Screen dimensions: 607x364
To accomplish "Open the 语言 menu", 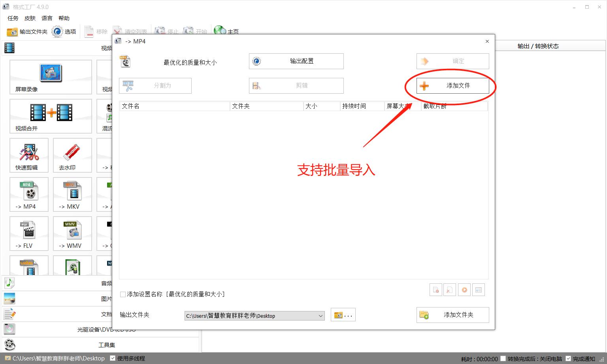I will pos(47,18).
